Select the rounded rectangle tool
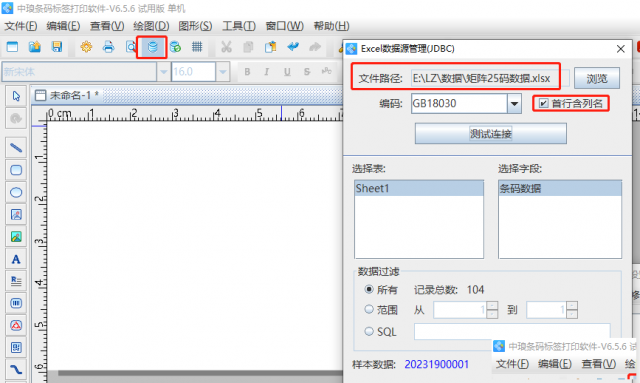The height and width of the screenshot is (383, 640). (x=16, y=170)
